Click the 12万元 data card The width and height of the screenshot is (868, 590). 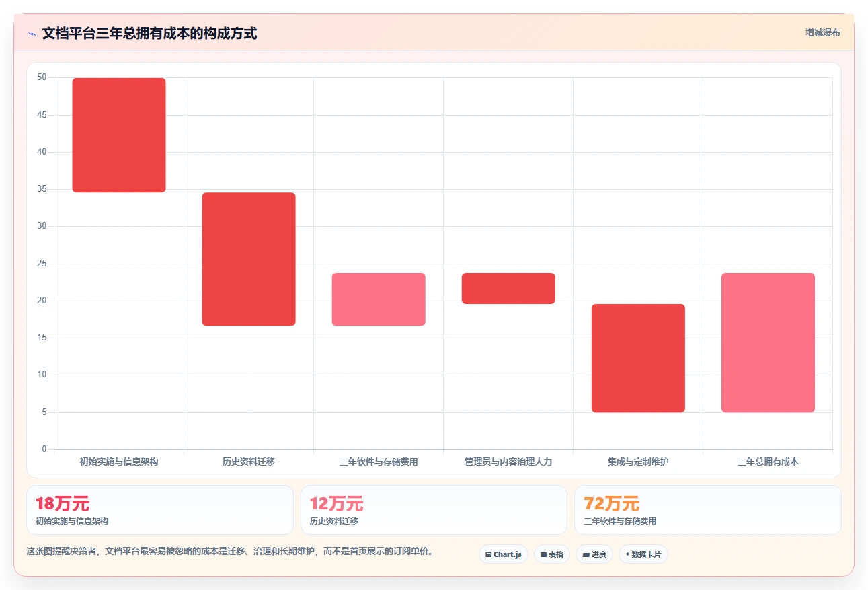point(434,510)
